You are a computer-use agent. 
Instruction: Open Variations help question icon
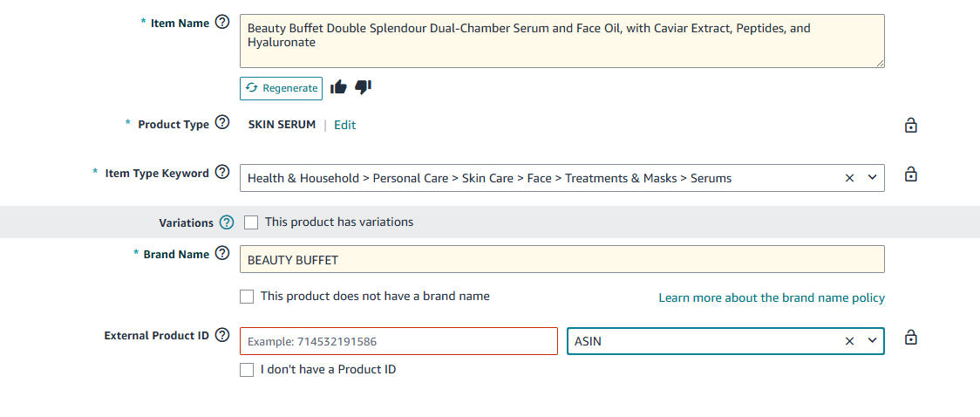[x=227, y=222]
